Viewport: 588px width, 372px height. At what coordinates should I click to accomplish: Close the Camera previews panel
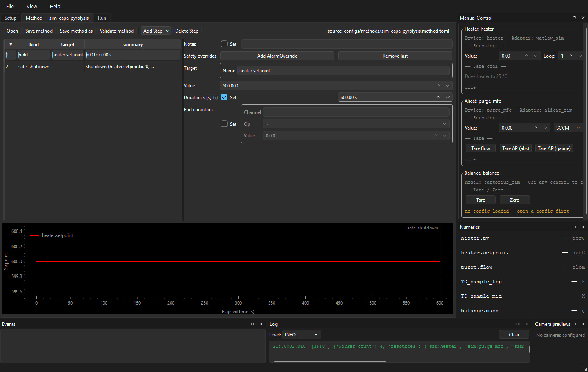(583, 324)
